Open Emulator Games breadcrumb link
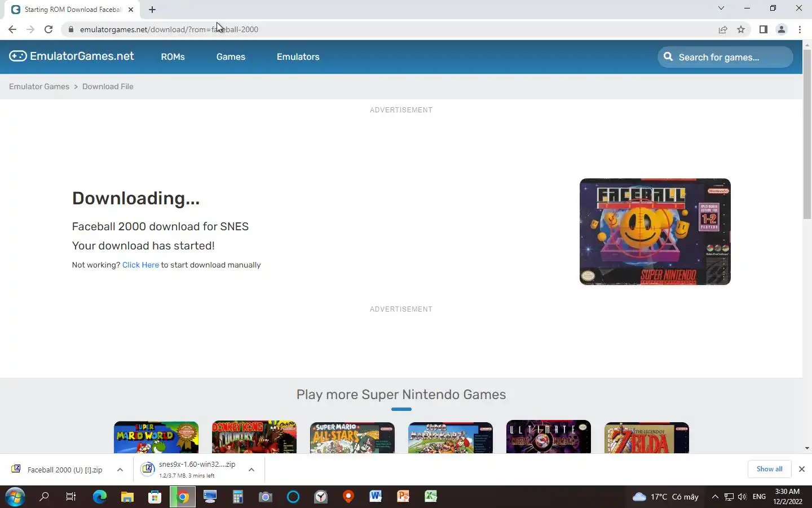 pos(39,86)
